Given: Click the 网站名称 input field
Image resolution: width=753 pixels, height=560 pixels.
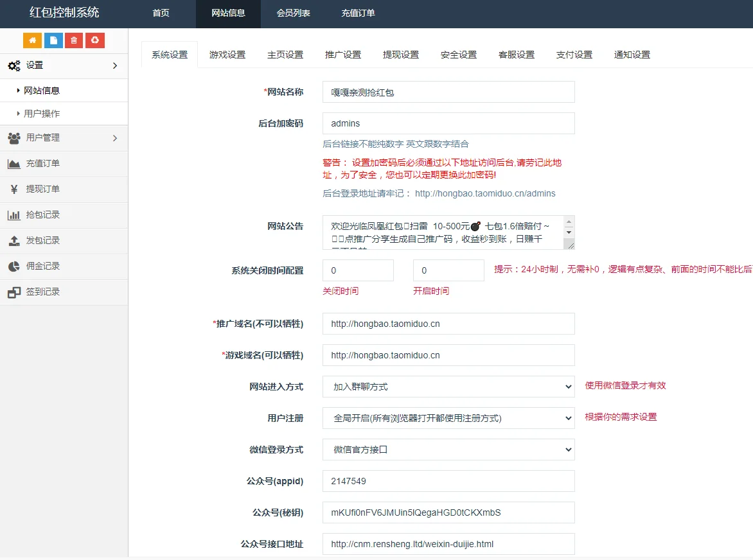Looking at the screenshot, I should (448, 92).
